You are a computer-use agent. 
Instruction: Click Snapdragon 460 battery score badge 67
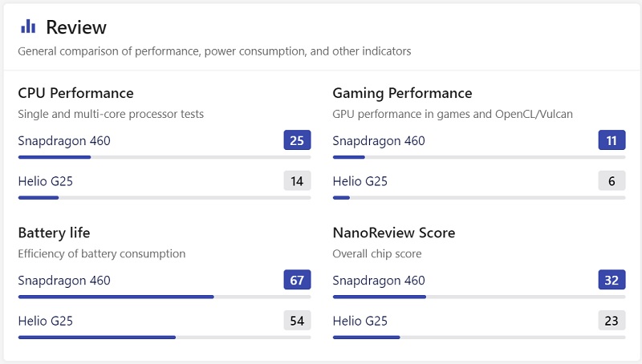tap(297, 281)
